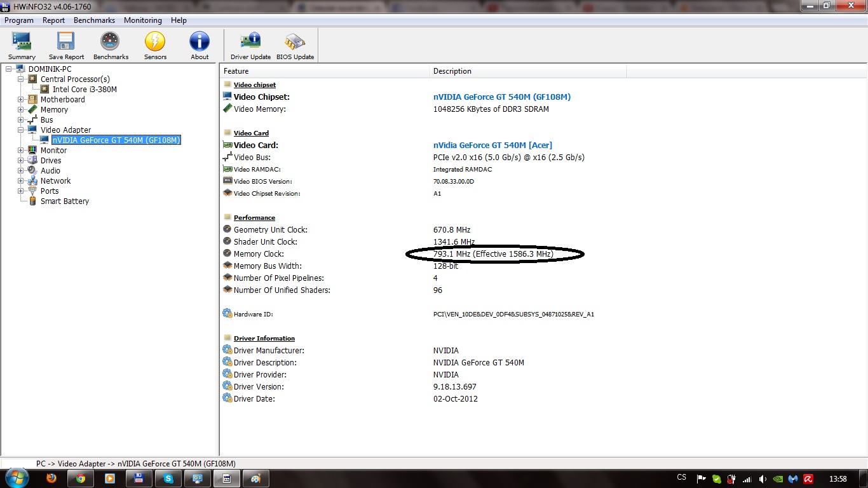Expand the Memory tree node
This screenshot has height=488, width=868.
coord(21,109)
